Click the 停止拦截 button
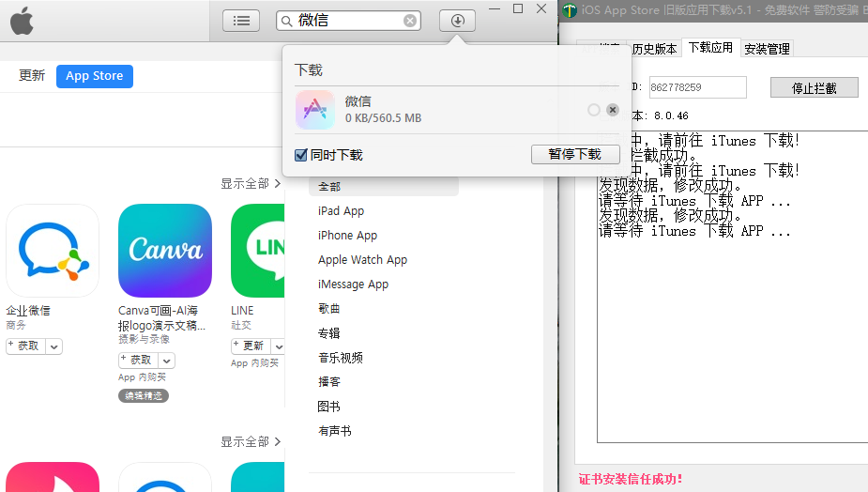 click(x=814, y=88)
